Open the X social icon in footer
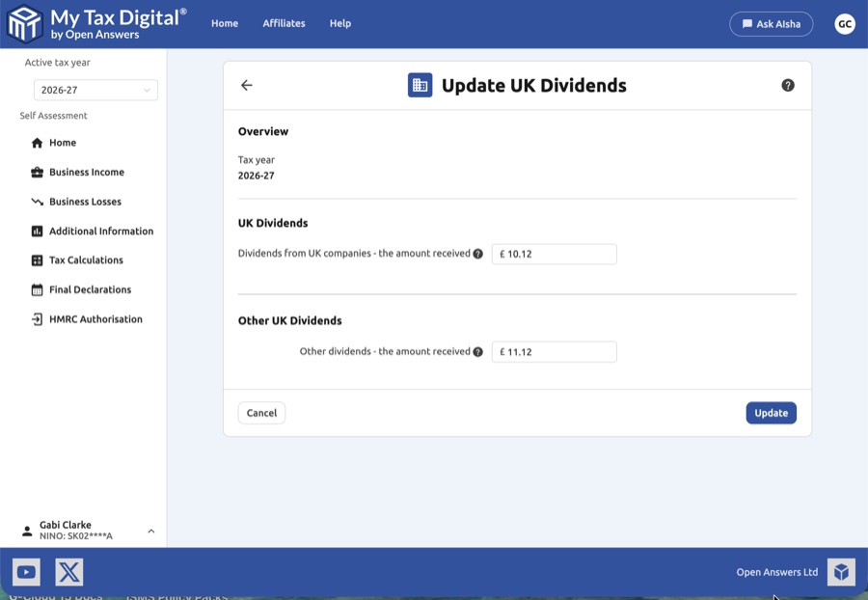Screen dimensions: 868x600 pyautogui.click(x=69, y=572)
